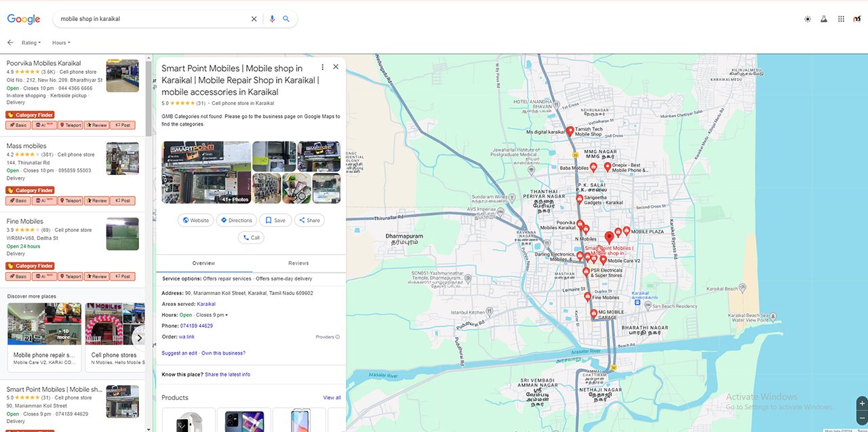Toggle dark theme with the sun icon
This screenshot has height=432, width=868.
click(808, 19)
